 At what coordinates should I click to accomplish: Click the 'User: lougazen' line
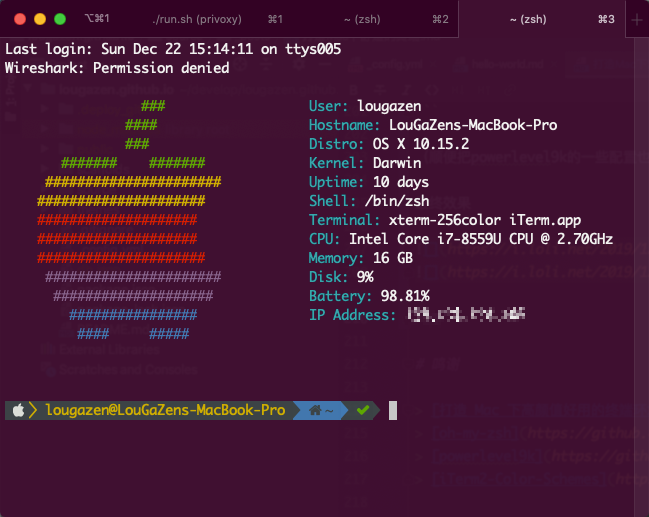click(x=365, y=106)
